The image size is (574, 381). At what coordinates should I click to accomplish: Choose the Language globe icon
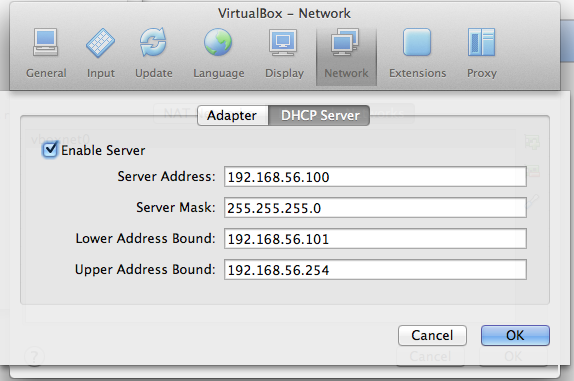coord(218,42)
